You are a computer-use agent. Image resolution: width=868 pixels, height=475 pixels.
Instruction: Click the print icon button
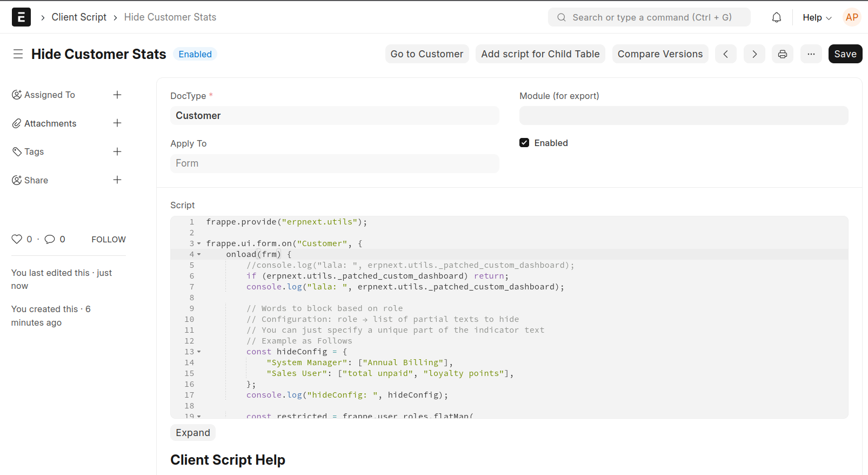(782, 54)
